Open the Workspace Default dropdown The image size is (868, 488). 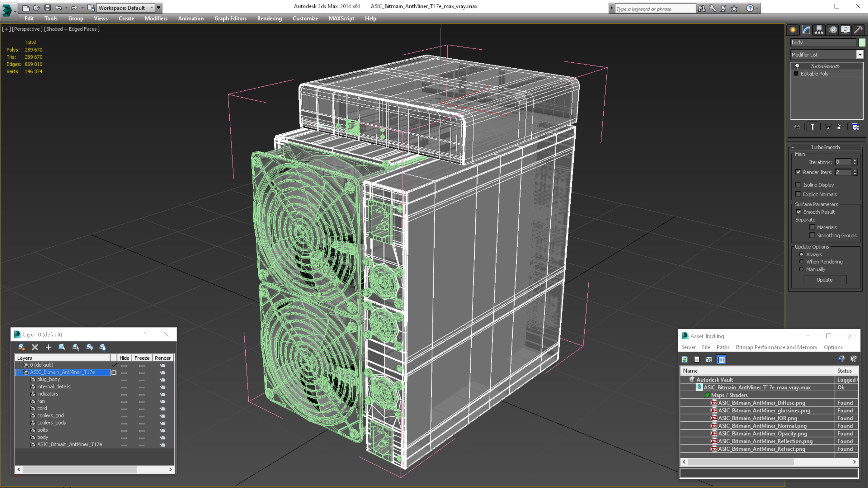(x=126, y=8)
